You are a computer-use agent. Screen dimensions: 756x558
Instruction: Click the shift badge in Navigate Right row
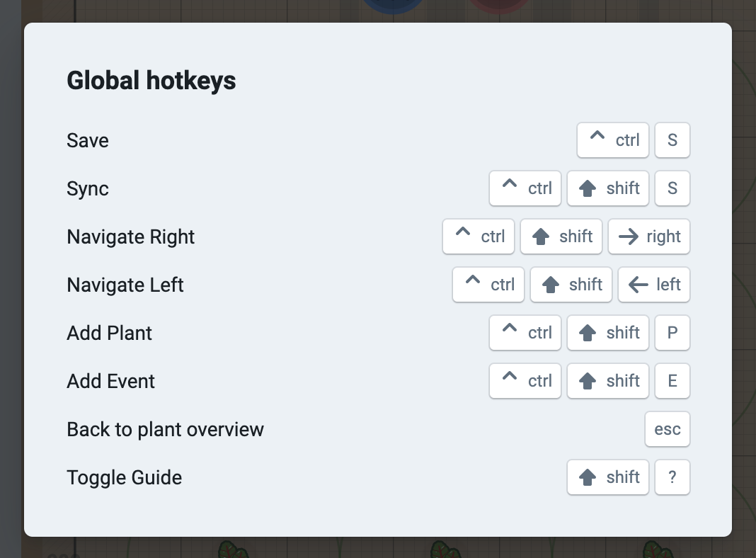(561, 237)
